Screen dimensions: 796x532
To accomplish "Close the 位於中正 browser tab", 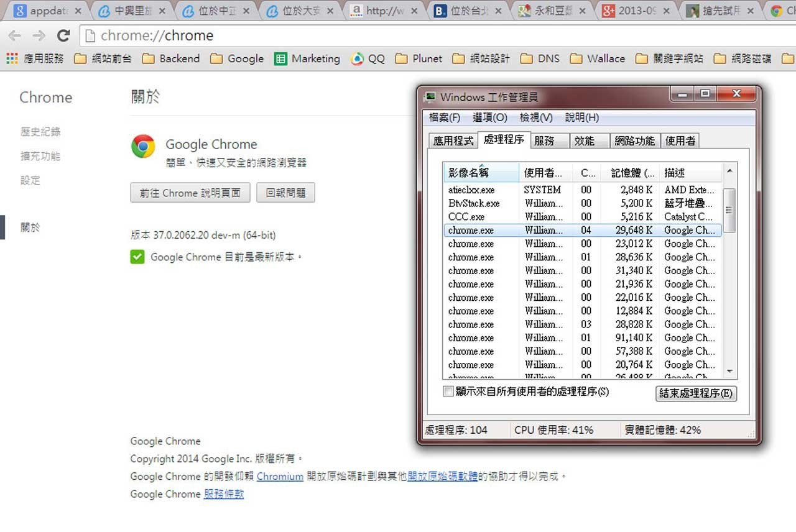I will click(246, 11).
